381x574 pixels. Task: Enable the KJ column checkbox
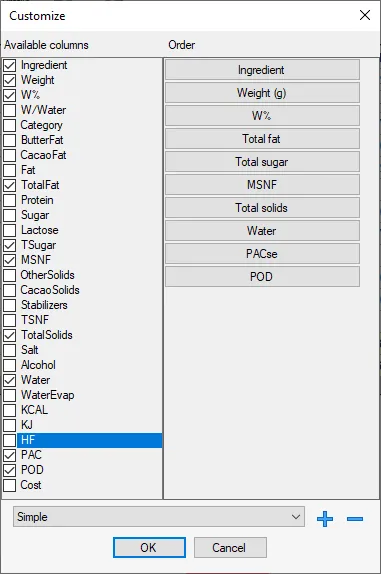point(10,425)
